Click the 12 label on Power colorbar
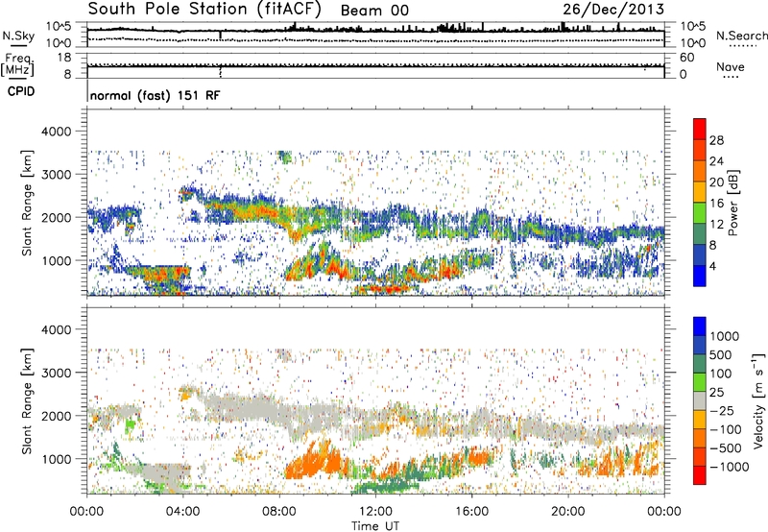Screen dimensions: 768x532 pos(716,225)
